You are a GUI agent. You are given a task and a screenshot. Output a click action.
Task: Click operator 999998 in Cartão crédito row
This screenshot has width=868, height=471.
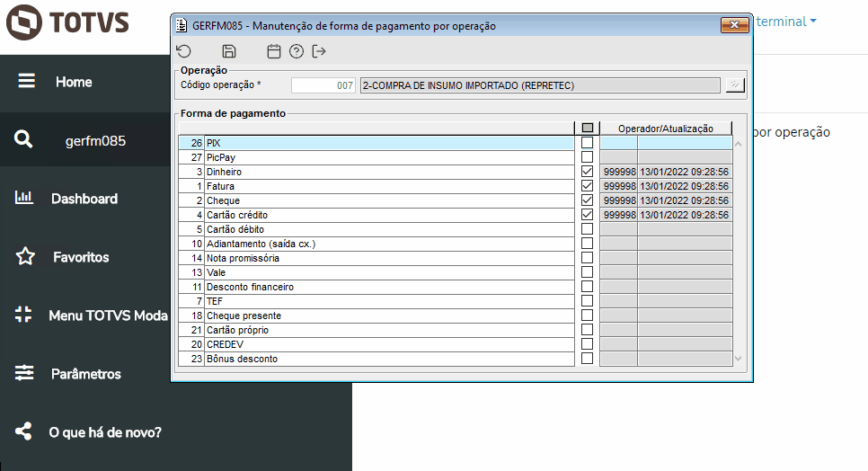coord(619,215)
